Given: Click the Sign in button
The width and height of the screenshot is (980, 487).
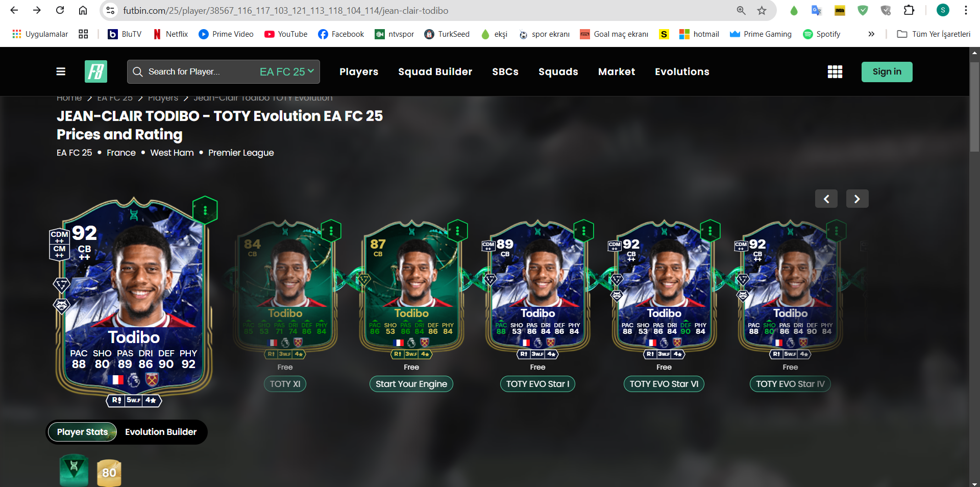Looking at the screenshot, I should coord(887,72).
